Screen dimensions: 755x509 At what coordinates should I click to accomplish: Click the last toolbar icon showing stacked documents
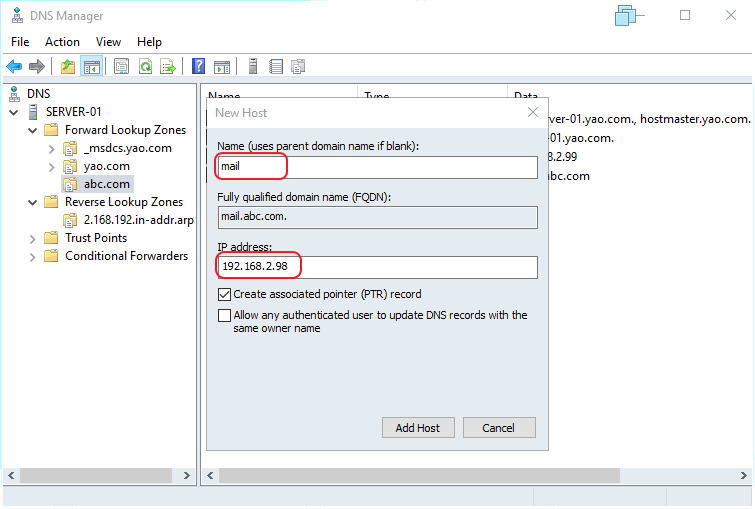299,66
